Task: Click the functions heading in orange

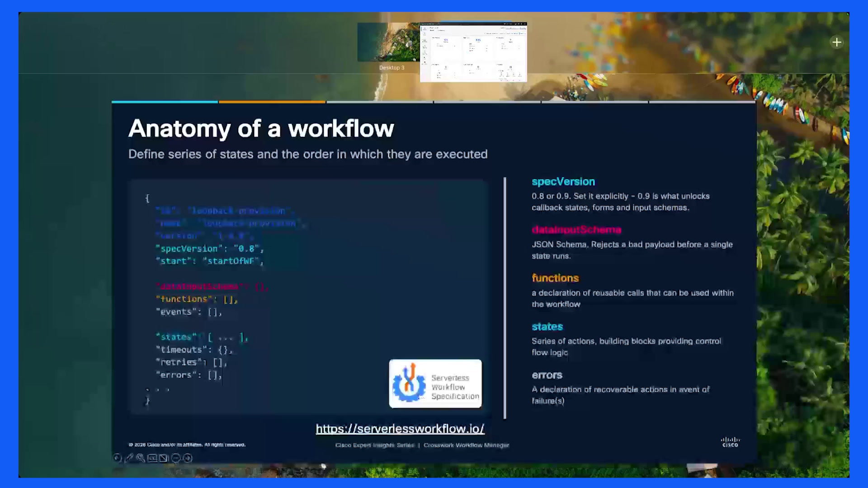Action: 555,278
